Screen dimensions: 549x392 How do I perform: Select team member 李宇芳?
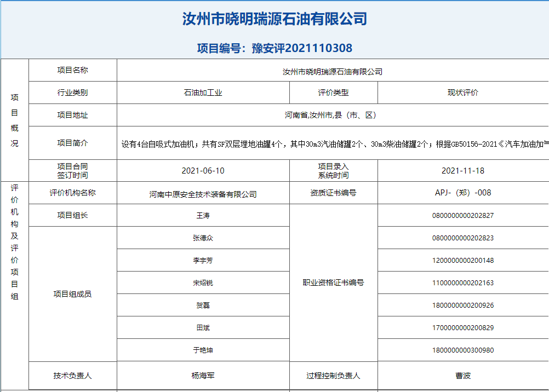point(203,261)
